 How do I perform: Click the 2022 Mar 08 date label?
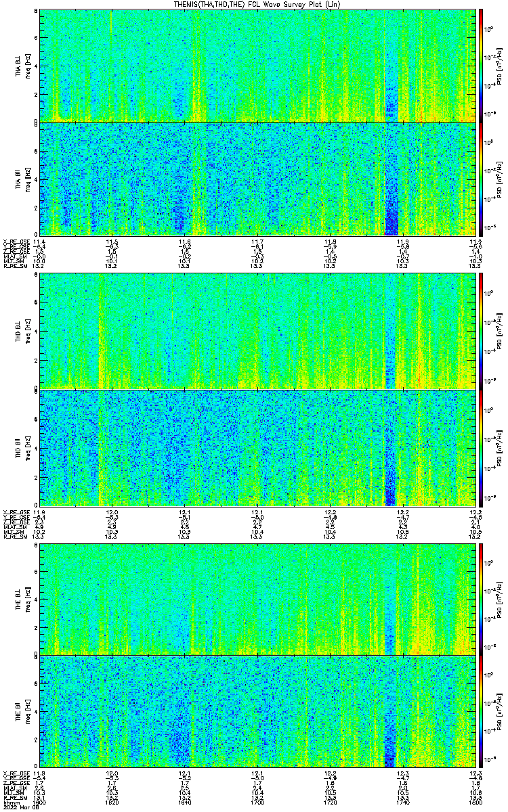(x=18, y=807)
